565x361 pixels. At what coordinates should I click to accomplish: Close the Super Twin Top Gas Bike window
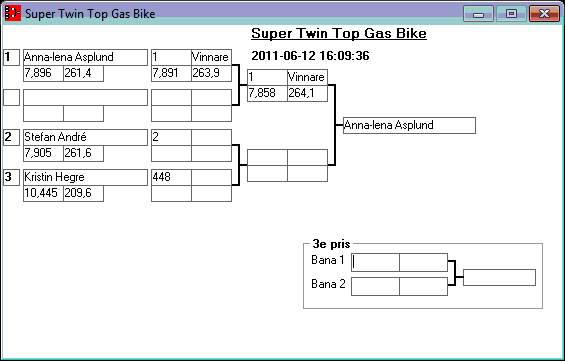tap(544, 14)
